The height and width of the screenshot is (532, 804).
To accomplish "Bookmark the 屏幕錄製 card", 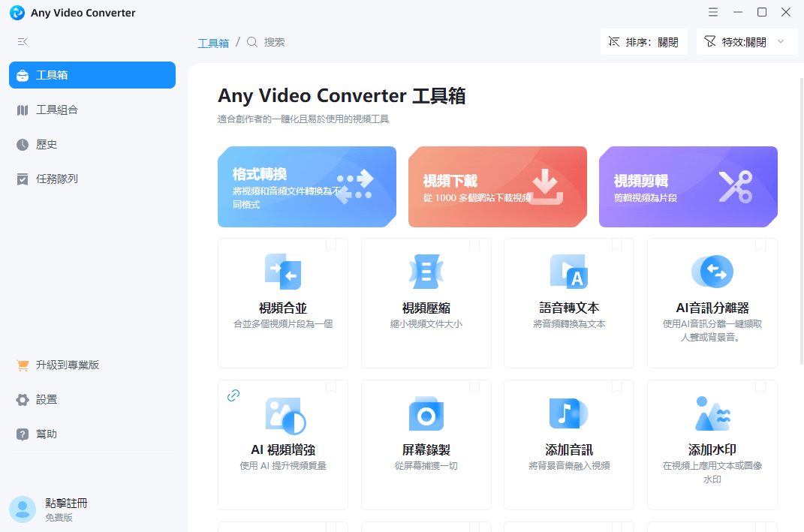I will click(474, 386).
